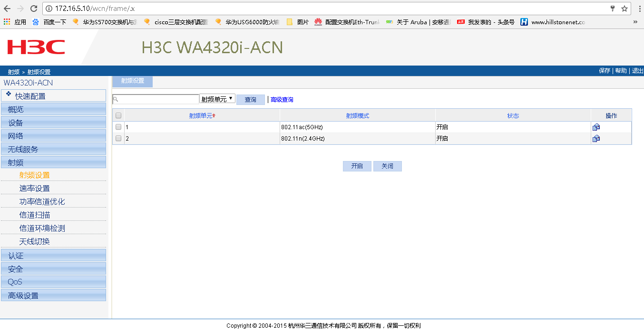The width and height of the screenshot is (644, 332).
Task: Sort table by 状态 column
Action: pos(513,115)
